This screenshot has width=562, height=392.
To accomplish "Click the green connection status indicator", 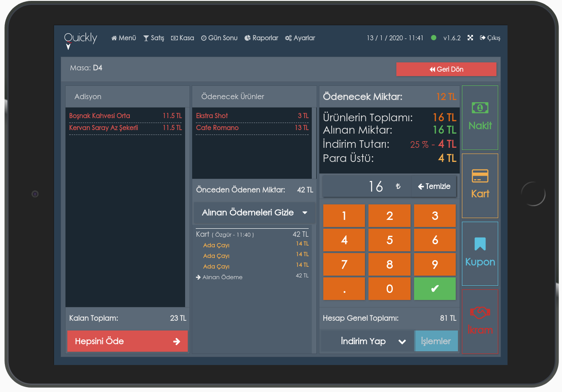I will (434, 38).
